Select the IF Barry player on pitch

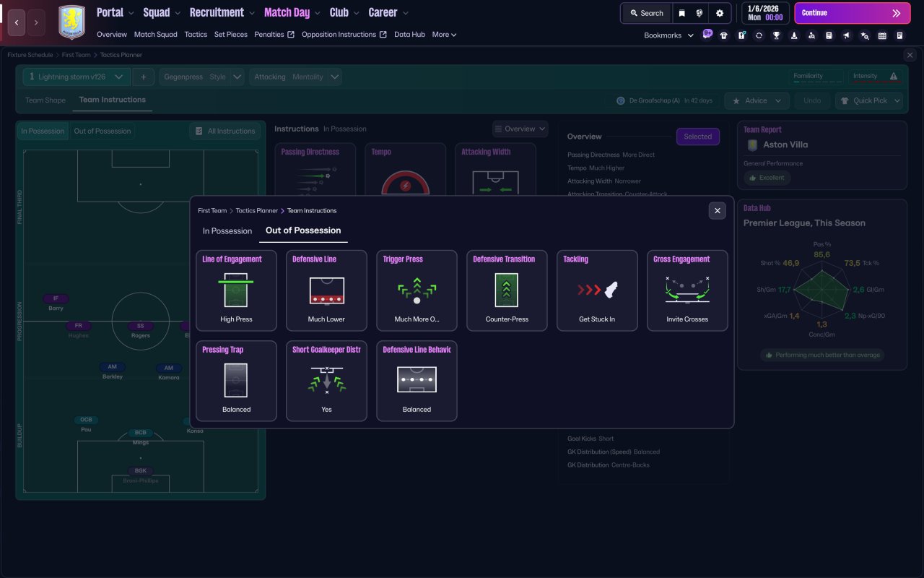pos(56,303)
